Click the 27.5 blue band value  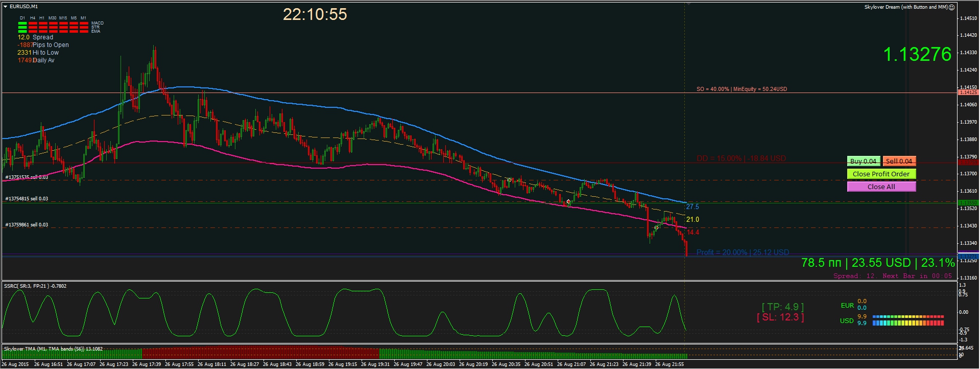[x=692, y=207]
